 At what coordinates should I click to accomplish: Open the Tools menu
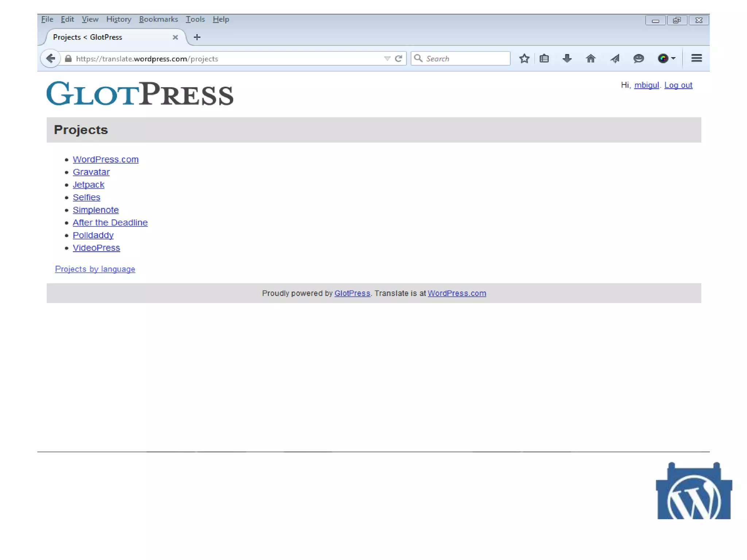195,19
